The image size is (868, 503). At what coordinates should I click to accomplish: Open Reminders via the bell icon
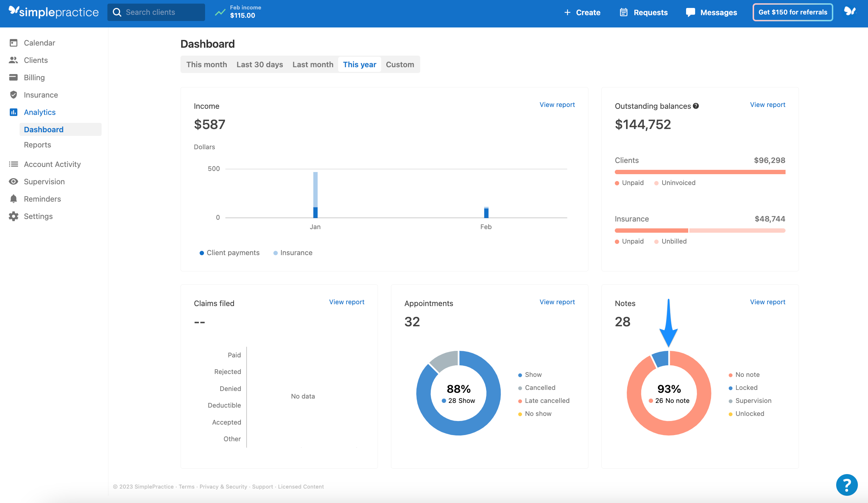pyautogui.click(x=13, y=199)
